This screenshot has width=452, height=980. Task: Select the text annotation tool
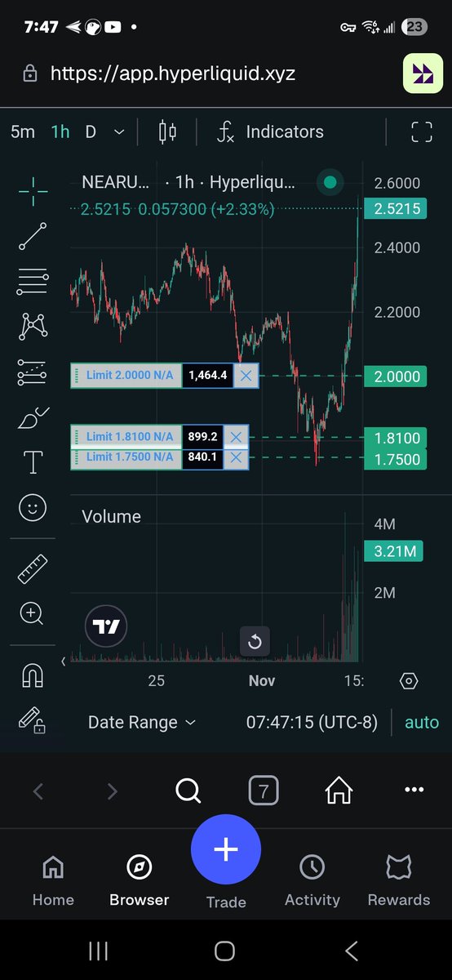click(x=33, y=463)
